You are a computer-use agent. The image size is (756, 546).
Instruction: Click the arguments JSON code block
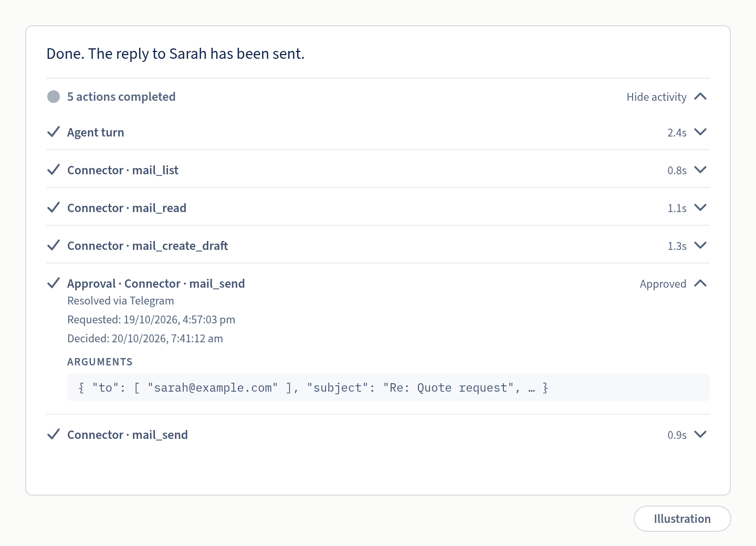[x=388, y=387]
